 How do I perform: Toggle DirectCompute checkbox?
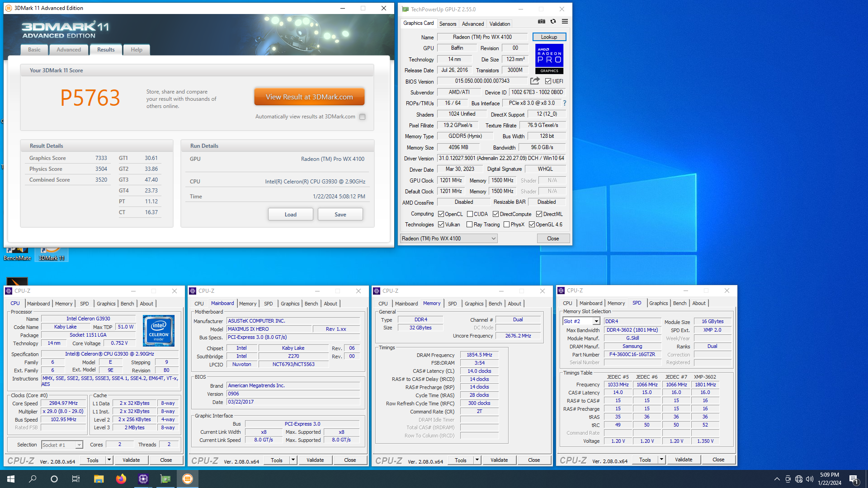click(x=495, y=214)
